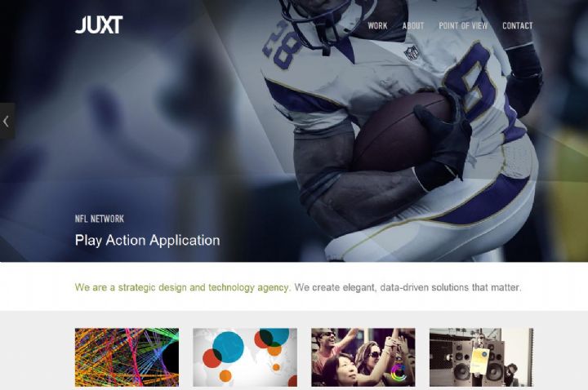Screen dimensions: 588x390
Task: Click the large blue circle on the map
Action: [x=228, y=347]
